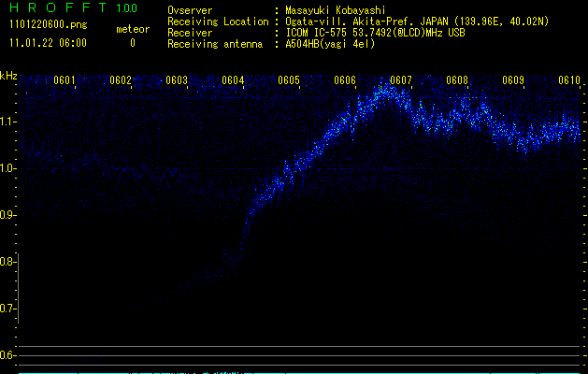Click the 1.1 kHz axis label
588x374 pixels.
pyautogui.click(x=7, y=122)
